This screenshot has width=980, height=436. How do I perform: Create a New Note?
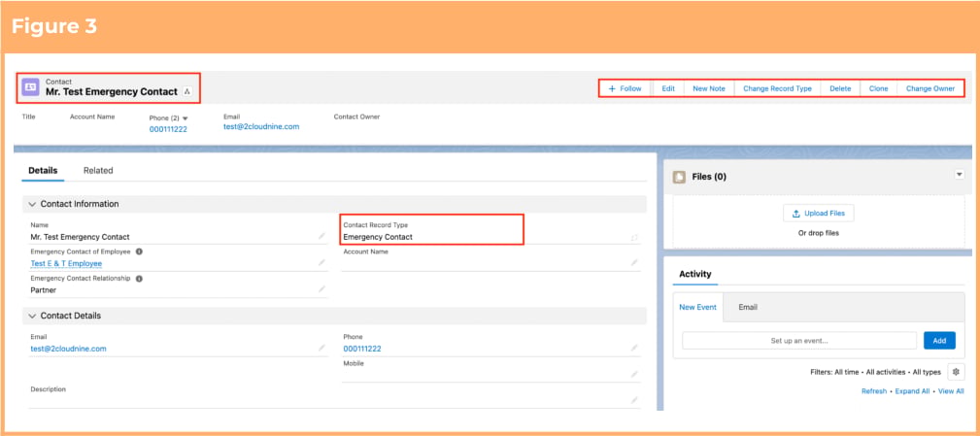pyautogui.click(x=709, y=88)
